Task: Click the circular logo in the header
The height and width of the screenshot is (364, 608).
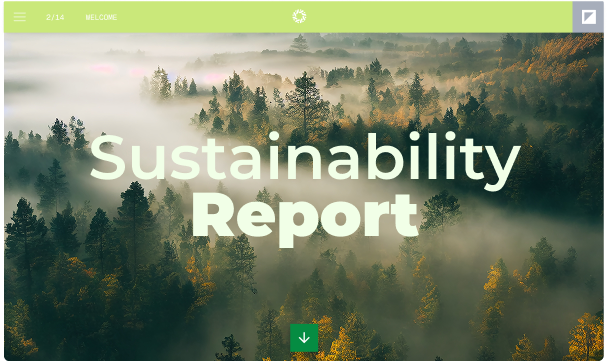Action: (299, 17)
